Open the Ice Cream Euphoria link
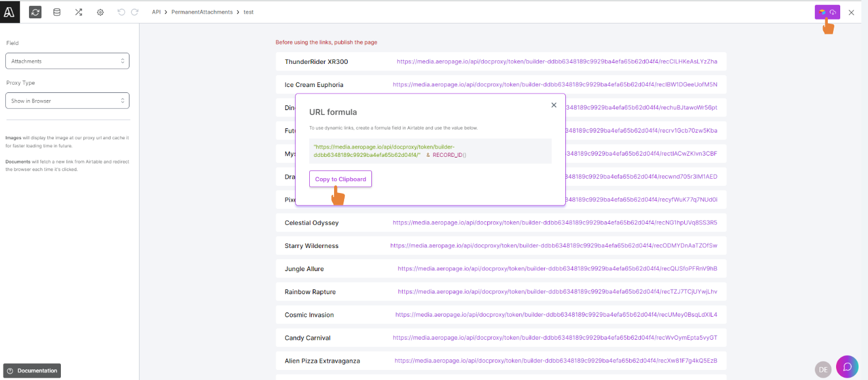Viewport: 868px width, 380px height. pos(555,85)
